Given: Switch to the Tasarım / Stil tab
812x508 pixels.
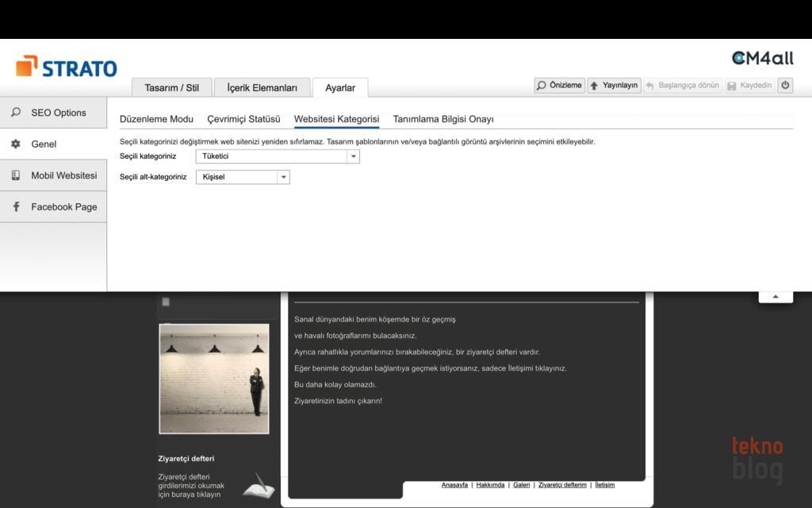Looking at the screenshot, I should [171, 88].
